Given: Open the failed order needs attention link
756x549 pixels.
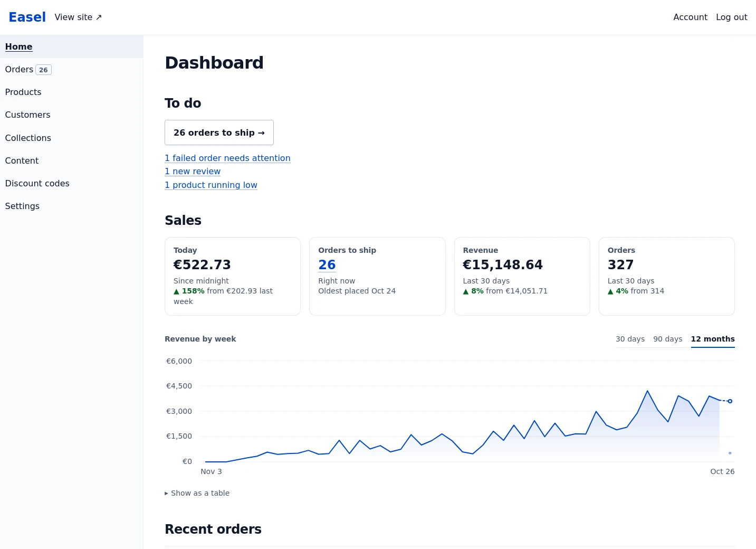Looking at the screenshot, I should [227, 158].
